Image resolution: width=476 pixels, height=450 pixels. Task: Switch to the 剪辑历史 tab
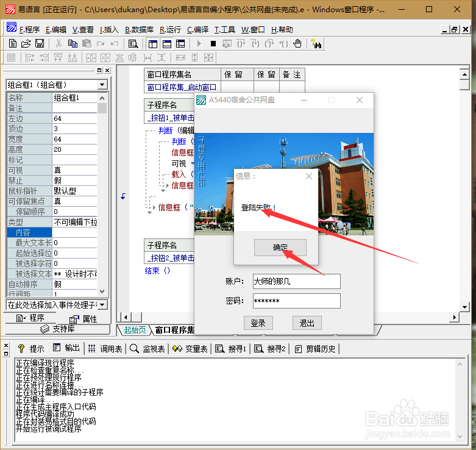[315, 349]
